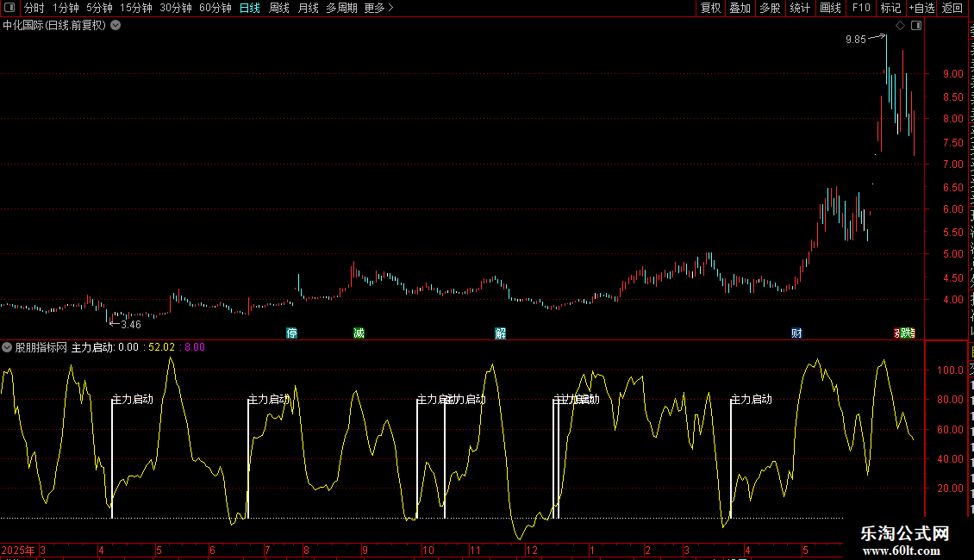The height and width of the screenshot is (560, 974).
Task: Select the 日线 daily period
Action: pyautogui.click(x=250, y=8)
